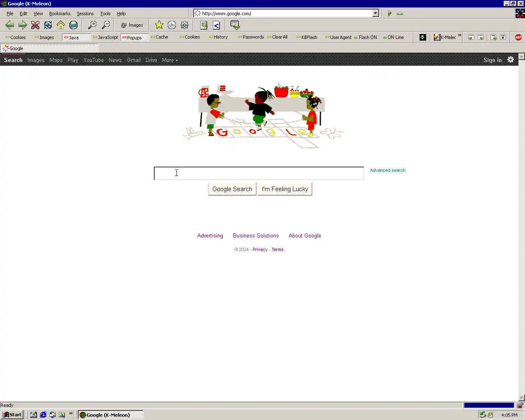
Task: Click the close-tab X icon in toolbar
Action: pos(503,37)
